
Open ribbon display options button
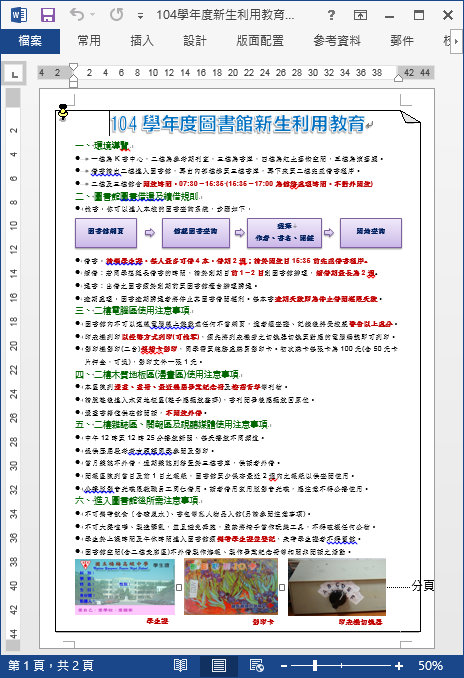point(360,16)
